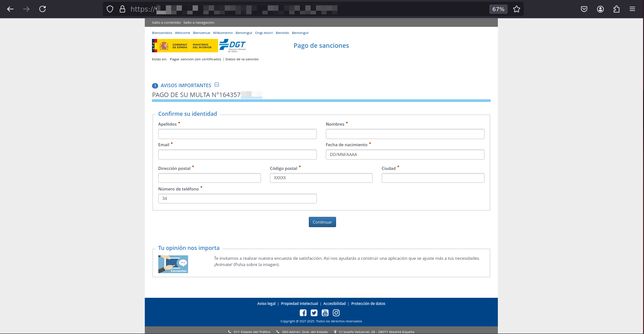The image size is (644, 334).
Task: Select the Willkommen language link
Action: tap(223, 33)
